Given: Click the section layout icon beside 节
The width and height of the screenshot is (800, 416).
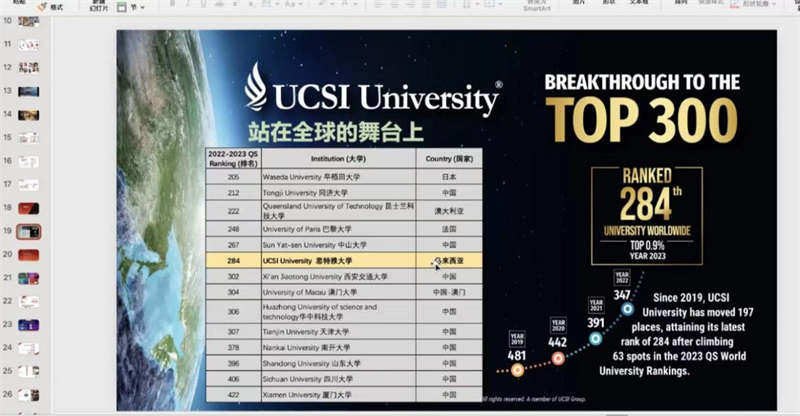Looking at the screenshot, I should tap(121, 7).
